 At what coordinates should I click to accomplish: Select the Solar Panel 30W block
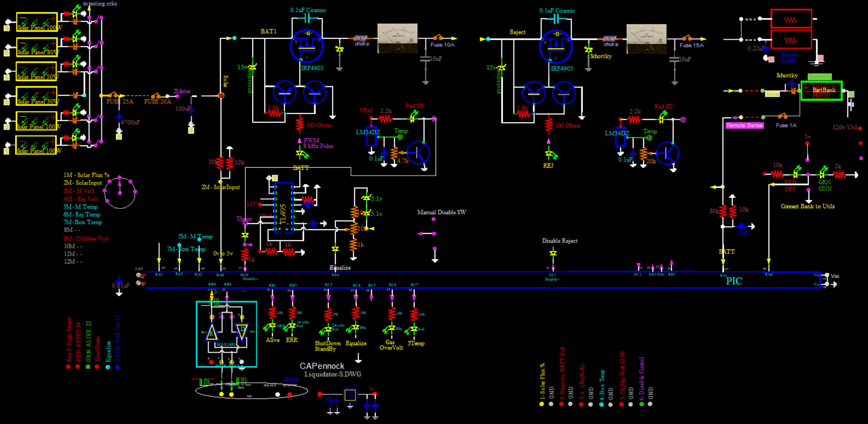click(x=37, y=96)
